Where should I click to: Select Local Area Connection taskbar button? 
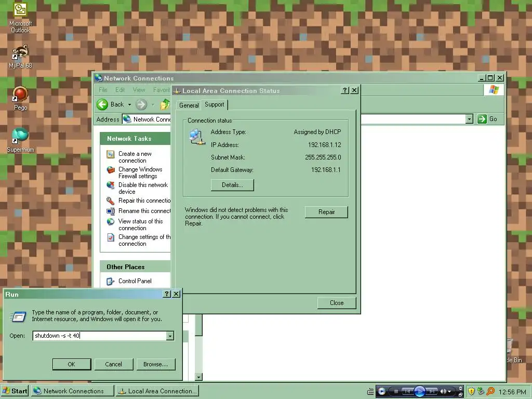[x=157, y=391]
